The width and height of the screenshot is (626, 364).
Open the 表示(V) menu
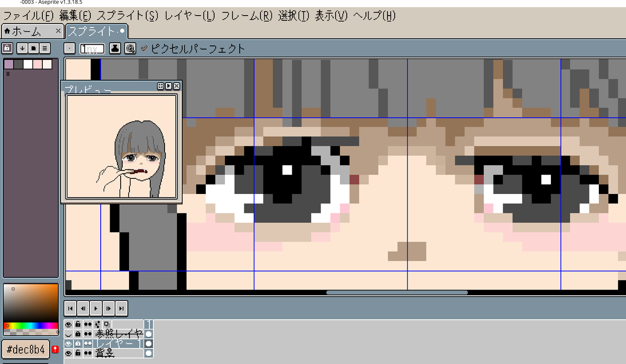pyautogui.click(x=332, y=16)
